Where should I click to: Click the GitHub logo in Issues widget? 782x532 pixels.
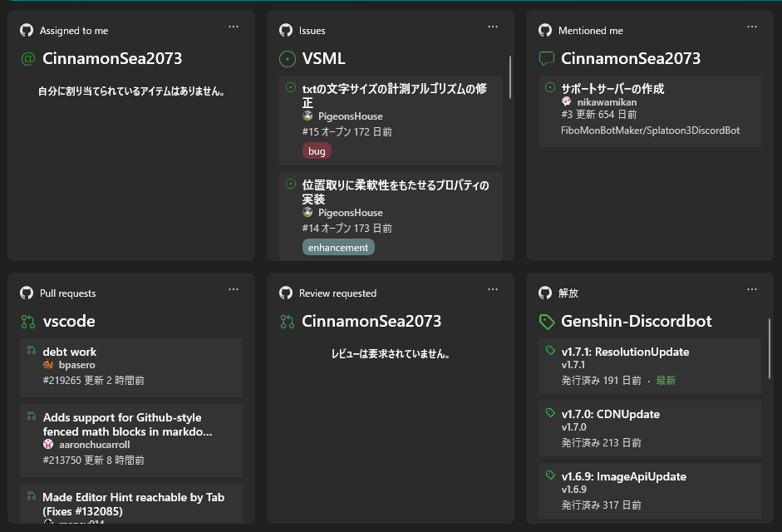[x=286, y=31]
